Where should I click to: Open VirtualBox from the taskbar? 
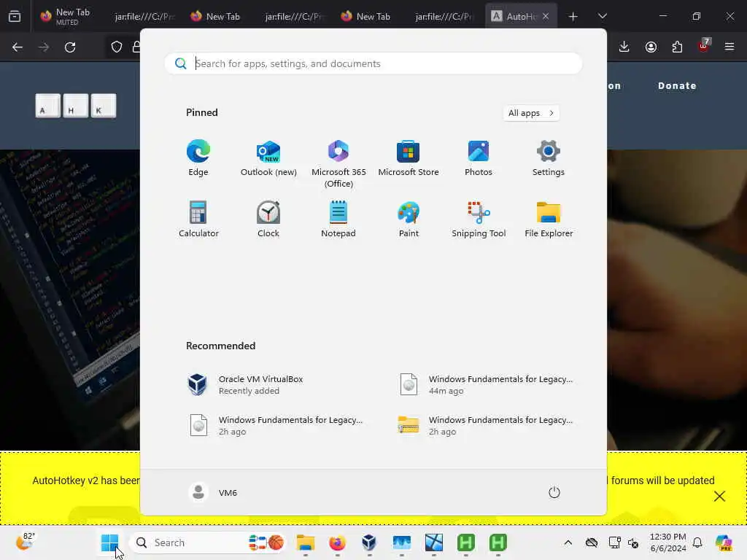tap(369, 542)
